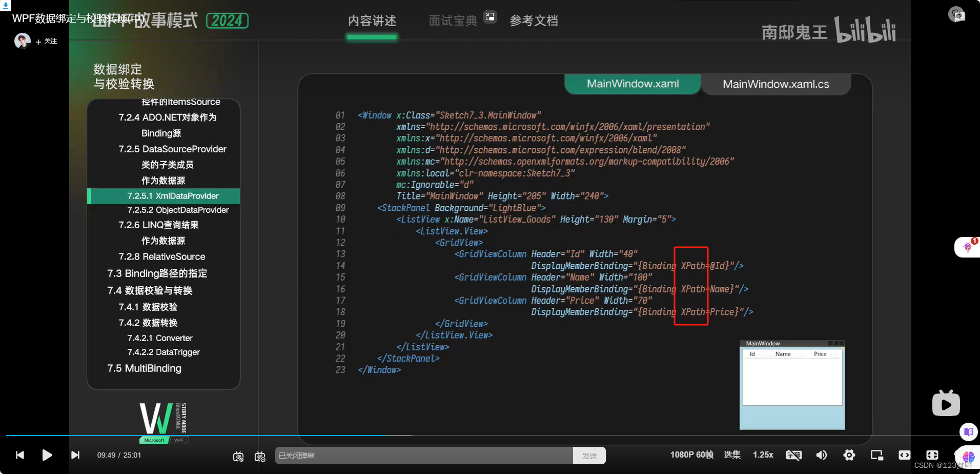Click the chat bubble icon at top right

[x=957, y=14]
